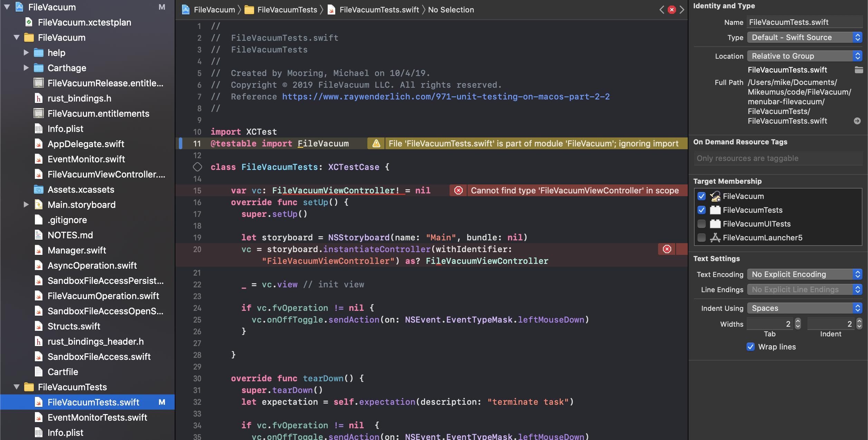Image resolution: width=868 pixels, height=440 pixels.
Task: Click the test diamond beside class FileVacuumTests
Action: point(197,167)
